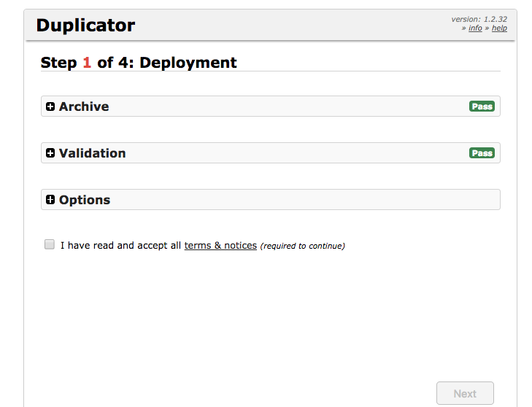532x407 pixels.
Task: Click the Duplicator title in header
Action: [x=85, y=26]
